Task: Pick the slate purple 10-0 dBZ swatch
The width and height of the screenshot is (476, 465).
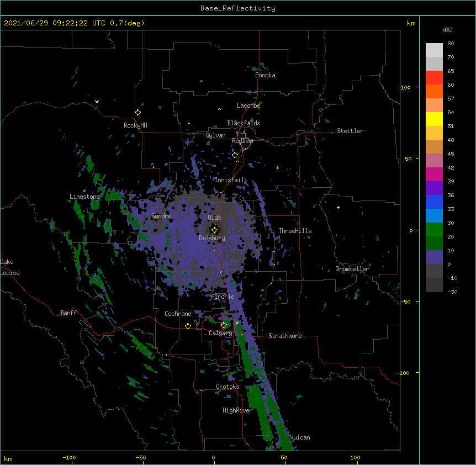Action: [x=434, y=257]
